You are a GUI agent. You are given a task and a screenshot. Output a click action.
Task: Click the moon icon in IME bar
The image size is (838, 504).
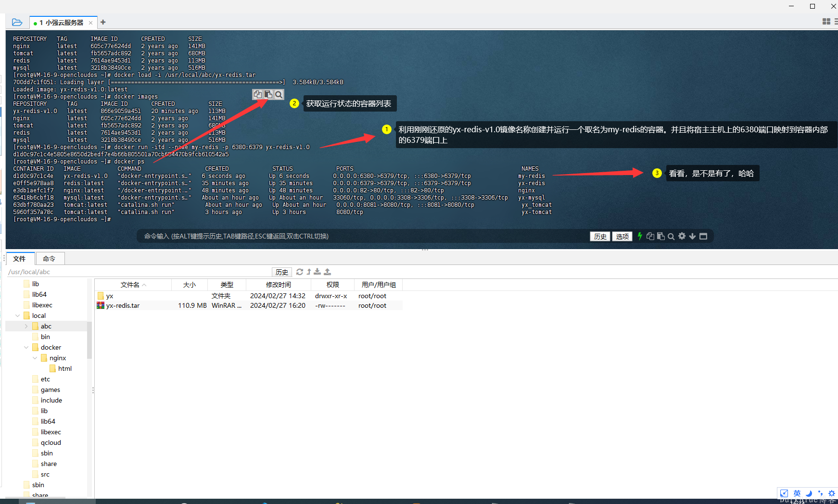(x=809, y=493)
